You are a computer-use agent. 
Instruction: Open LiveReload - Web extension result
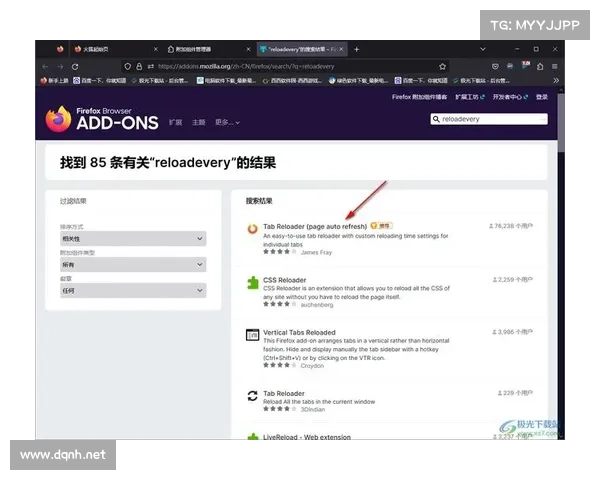[307, 437]
